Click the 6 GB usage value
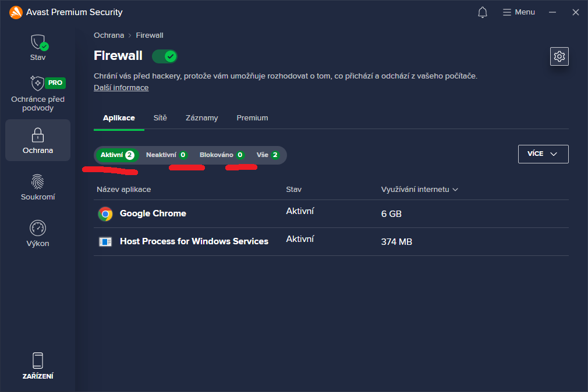Image resolution: width=588 pixels, height=392 pixels. (x=391, y=213)
